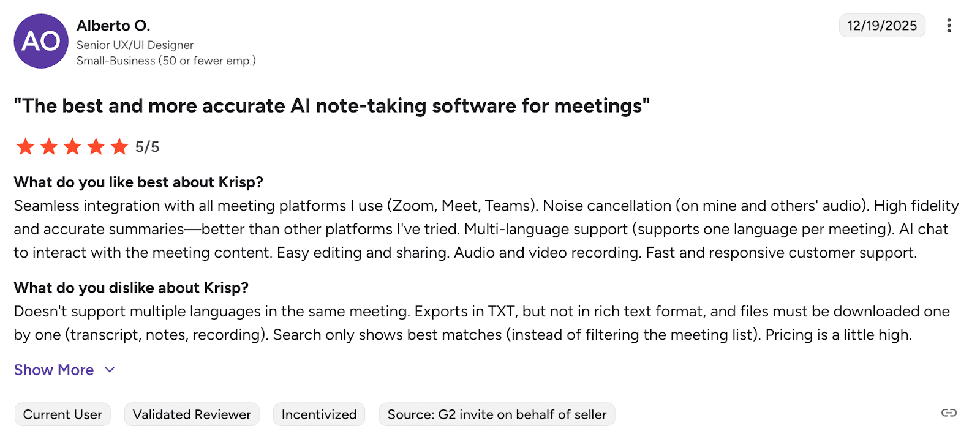Click the 5/5 rating score
980x445 pixels.
pos(148,147)
